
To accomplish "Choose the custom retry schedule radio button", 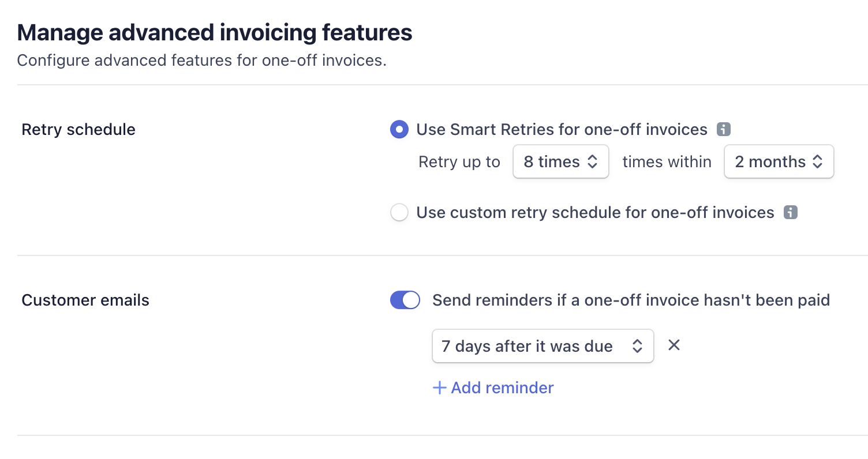I will [x=399, y=213].
